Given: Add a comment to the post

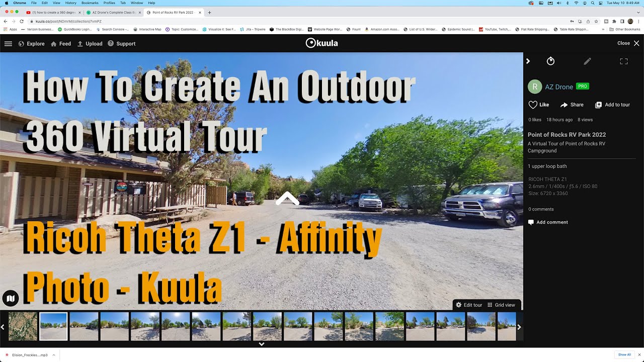Looking at the screenshot, I should (548, 222).
